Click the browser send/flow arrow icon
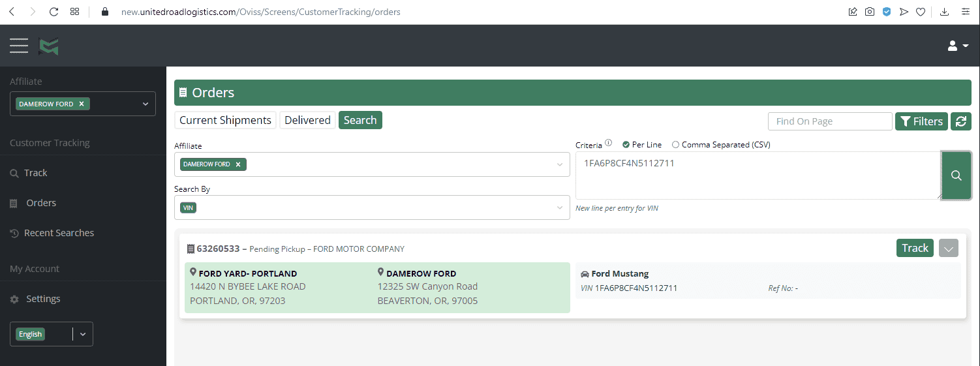Image resolution: width=980 pixels, height=366 pixels. [904, 12]
